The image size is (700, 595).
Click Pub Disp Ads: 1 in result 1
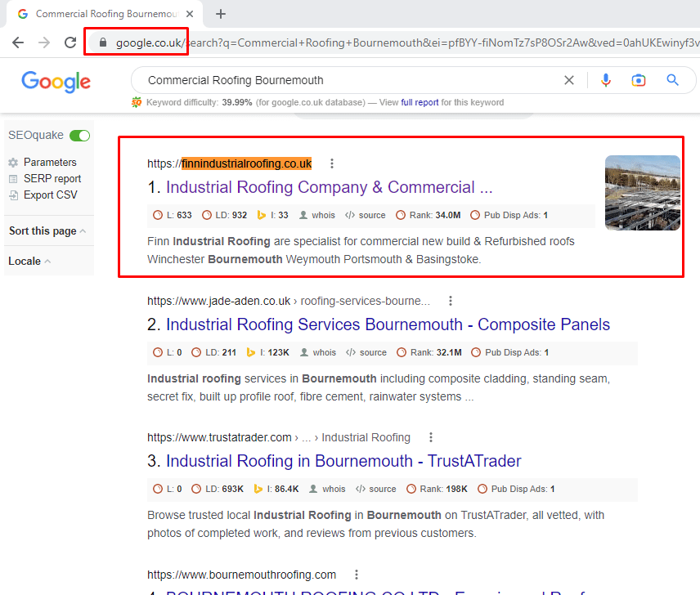coord(509,216)
